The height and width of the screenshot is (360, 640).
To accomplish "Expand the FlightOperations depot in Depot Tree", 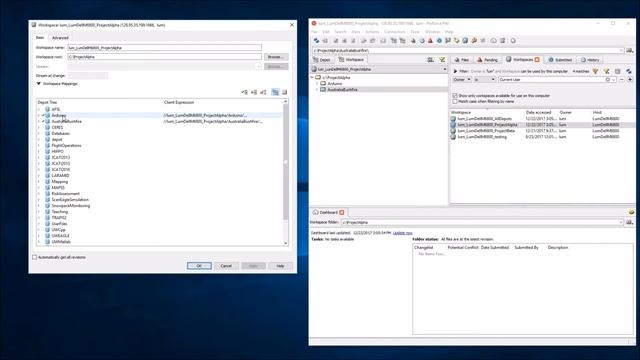I will pyautogui.click(x=39, y=145).
